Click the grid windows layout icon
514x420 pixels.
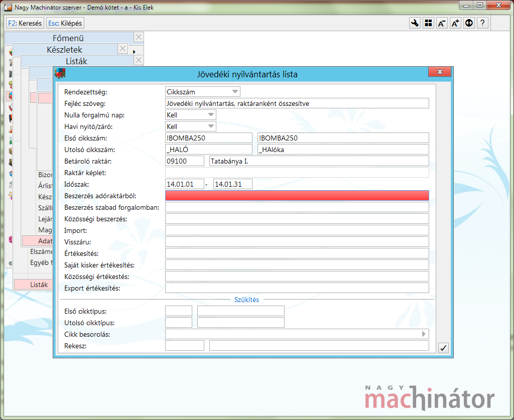[428, 23]
